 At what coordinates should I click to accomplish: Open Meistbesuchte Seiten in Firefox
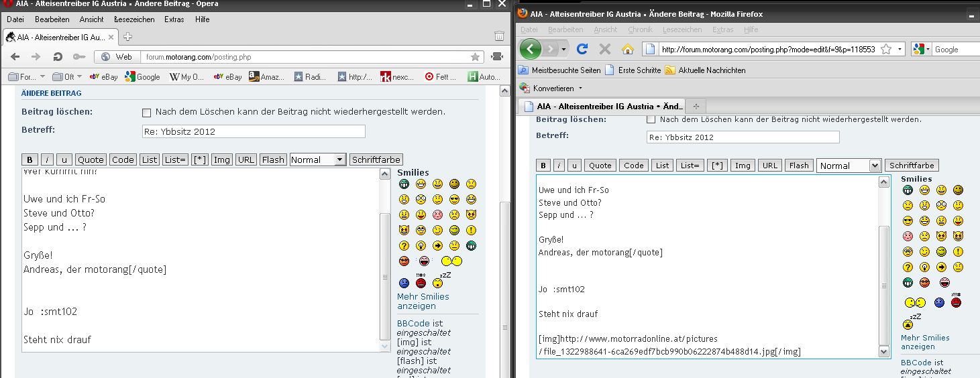[x=559, y=70]
